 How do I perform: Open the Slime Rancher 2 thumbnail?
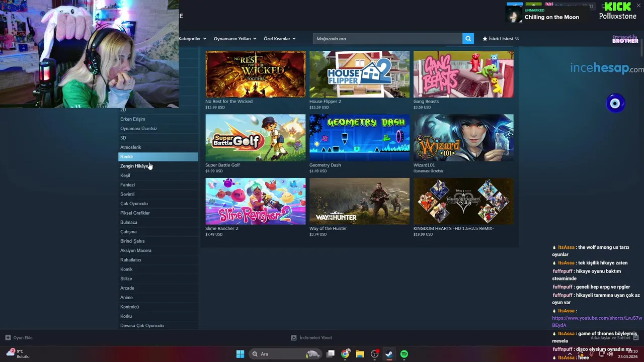pyautogui.click(x=255, y=201)
